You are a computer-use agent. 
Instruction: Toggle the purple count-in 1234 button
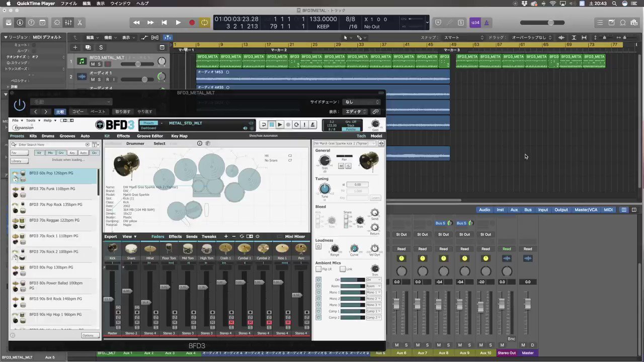[475, 23]
